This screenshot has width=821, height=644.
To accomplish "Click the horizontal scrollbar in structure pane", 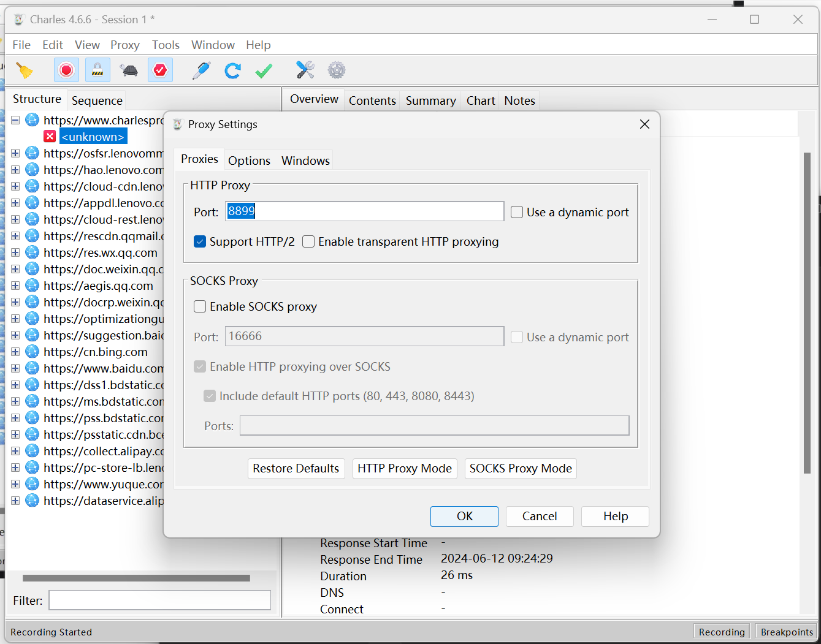I will click(x=136, y=578).
